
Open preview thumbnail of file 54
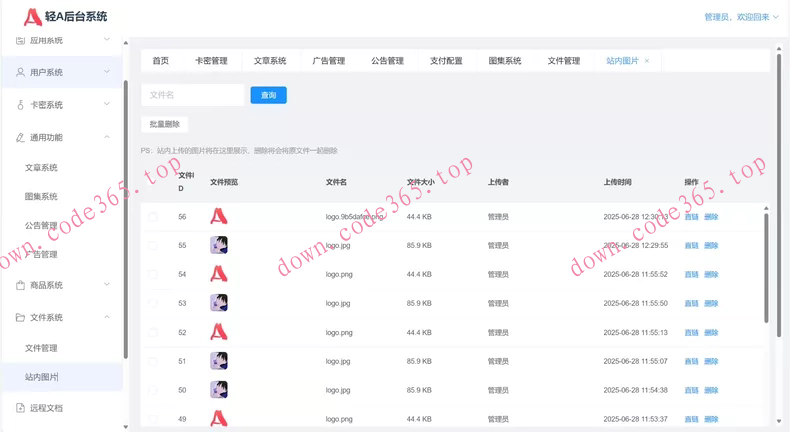tap(219, 274)
